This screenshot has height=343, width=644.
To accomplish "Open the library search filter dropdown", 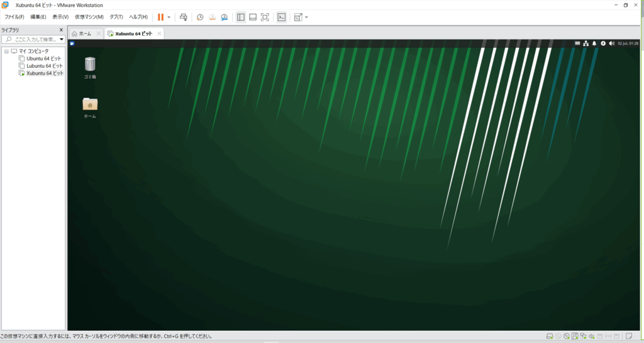I will pos(62,40).
